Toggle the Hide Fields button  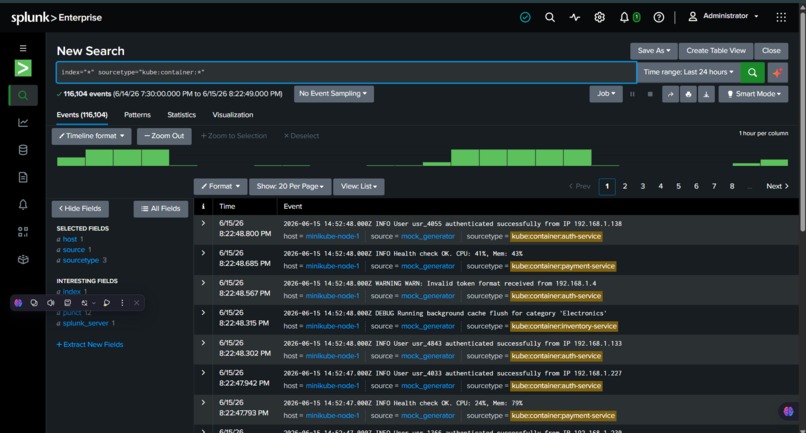point(80,209)
